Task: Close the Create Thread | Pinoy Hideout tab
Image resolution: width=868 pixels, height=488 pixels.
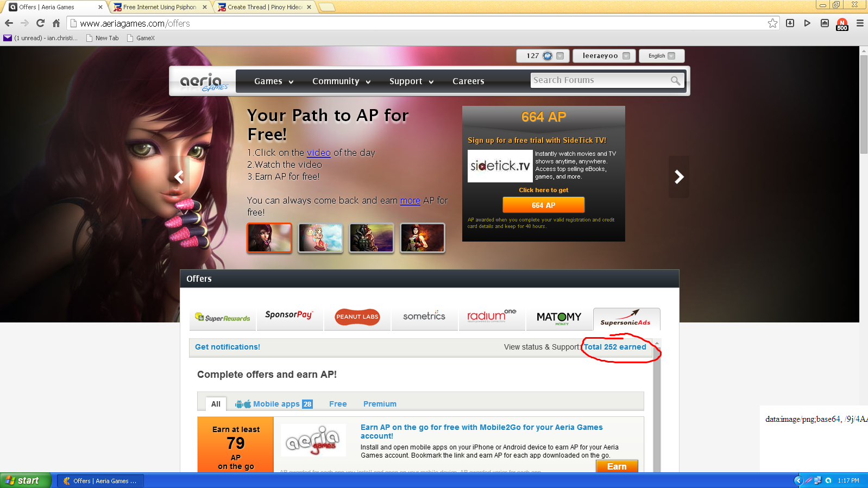Action: pos(309,7)
